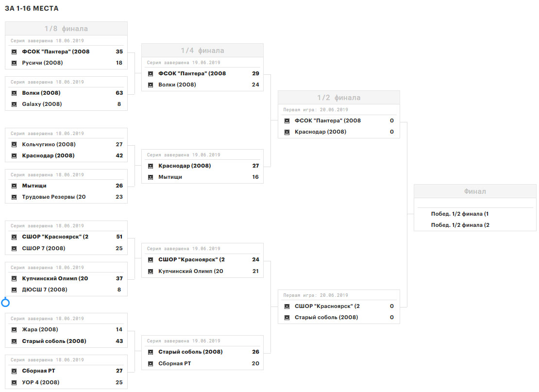Open Старый соболь (2008) in the 1/2 final
The width and height of the screenshot is (539, 392).
(x=326, y=317)
